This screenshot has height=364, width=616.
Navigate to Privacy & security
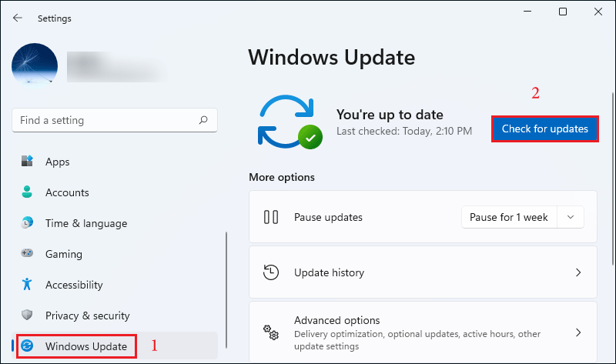pos(88,316)
